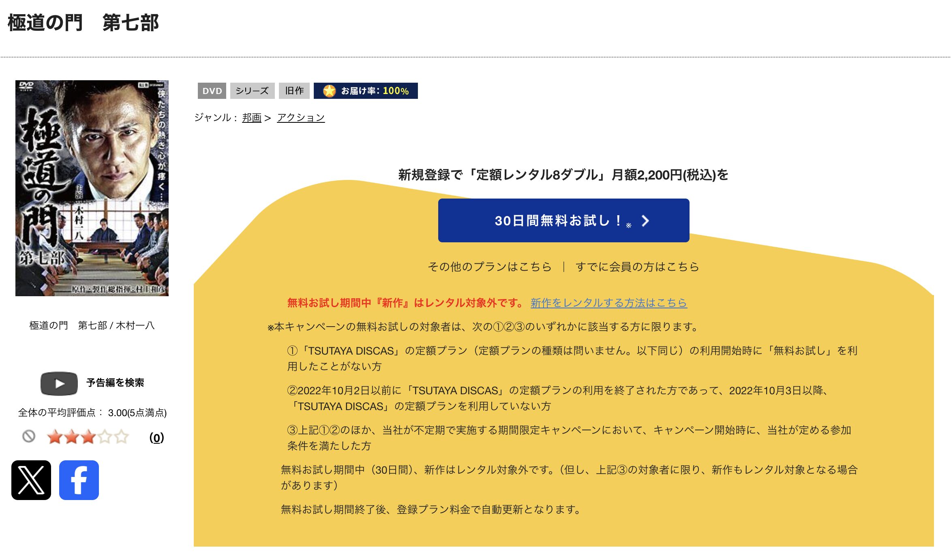This screenshot has height=560, width=951.
Task: Click 無料お試し期間中（30日間） note paragraph
Action: [570, 477]
